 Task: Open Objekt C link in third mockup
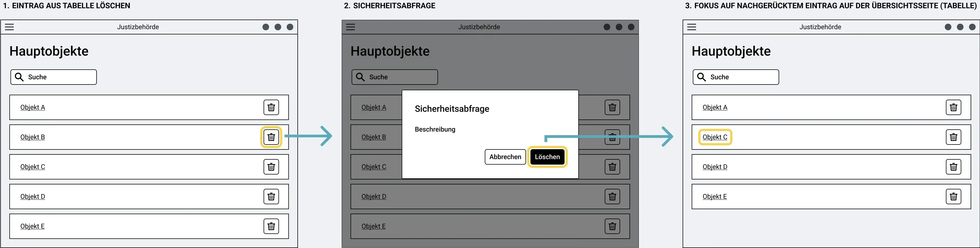point(715,137)
